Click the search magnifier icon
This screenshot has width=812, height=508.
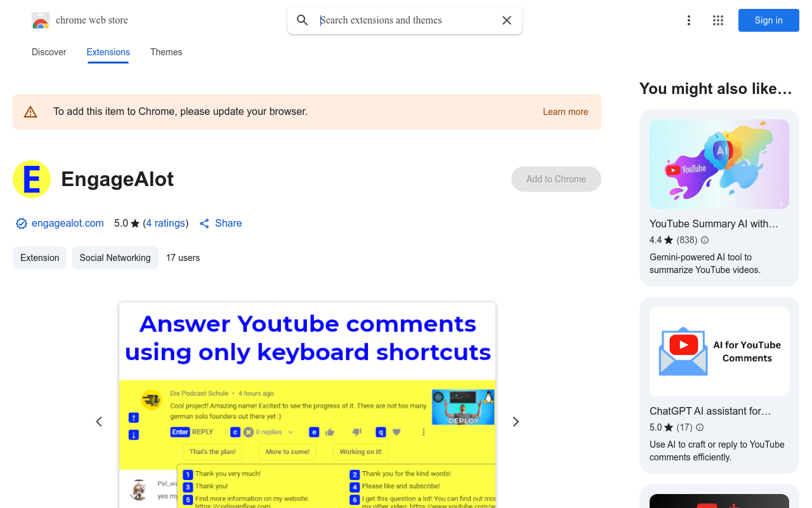pyautogui.click(x=303, y=20)
